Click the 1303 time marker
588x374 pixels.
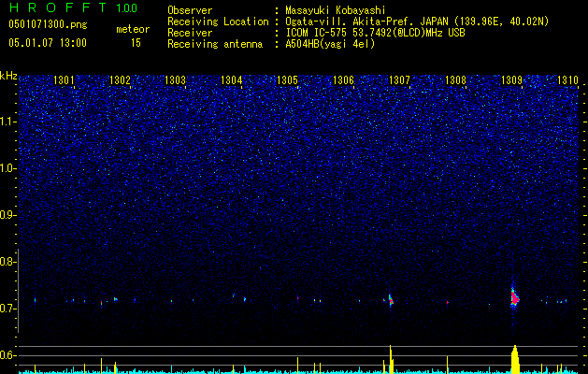click(x=176, y=80)
